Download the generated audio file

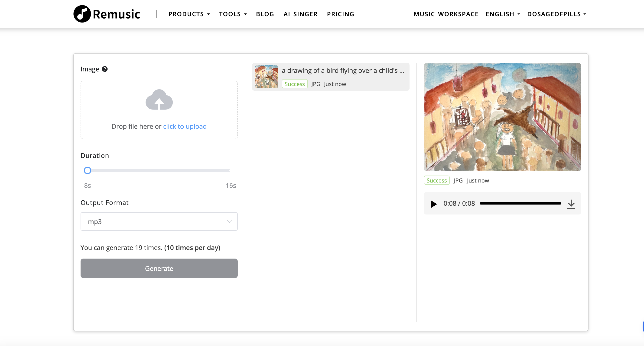(x=571, y=204)
